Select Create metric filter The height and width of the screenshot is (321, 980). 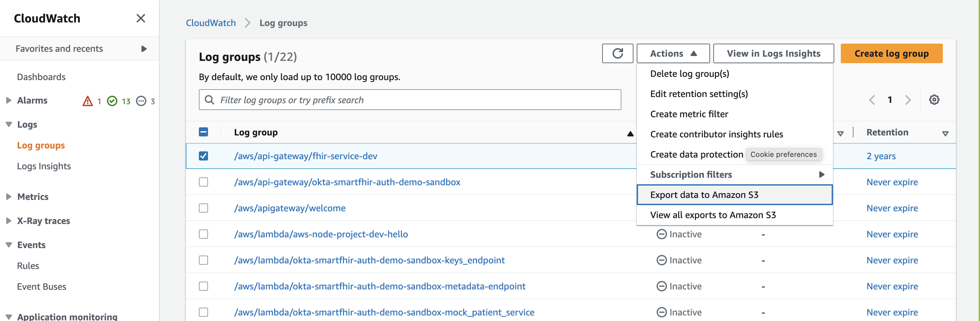(735, 114)
